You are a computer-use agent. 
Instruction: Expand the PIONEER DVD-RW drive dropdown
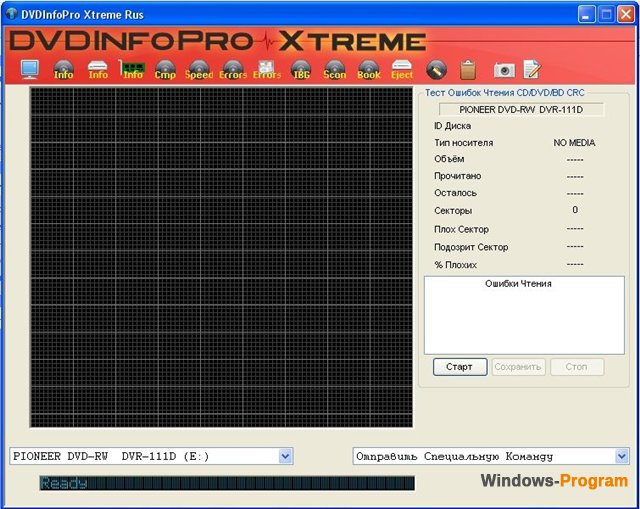click(x=285, y=456)
